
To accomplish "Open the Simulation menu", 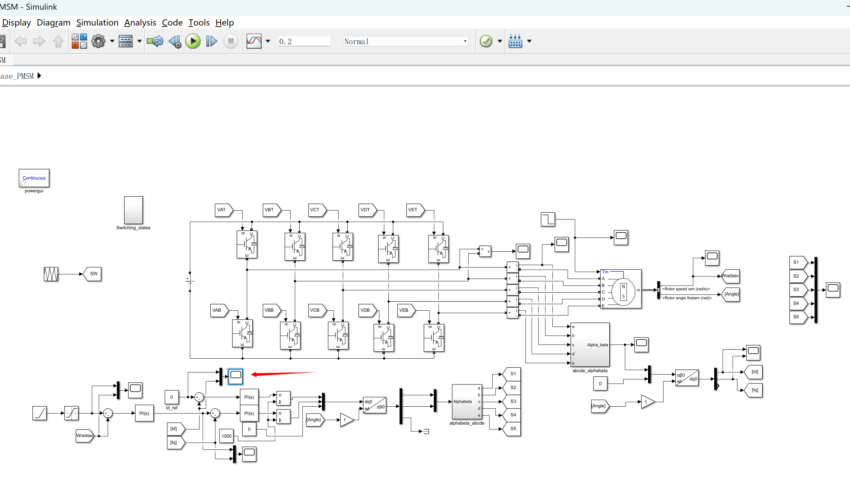I will [97, 23].
